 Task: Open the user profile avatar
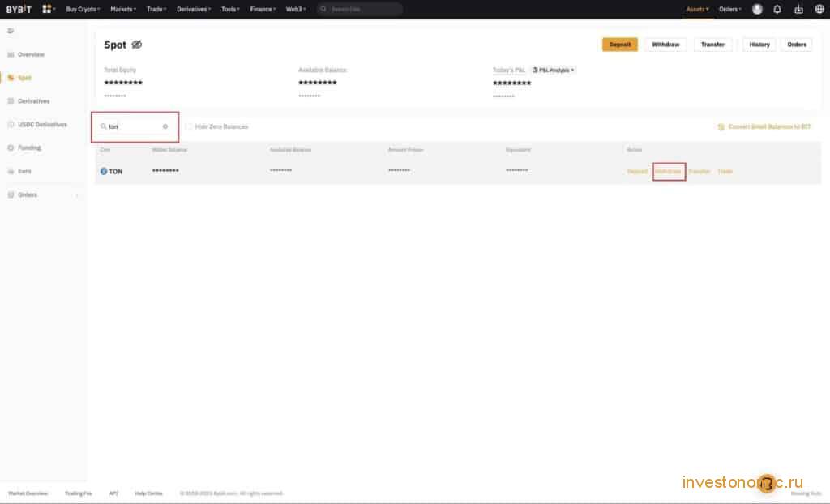click(x=758, y=9)
